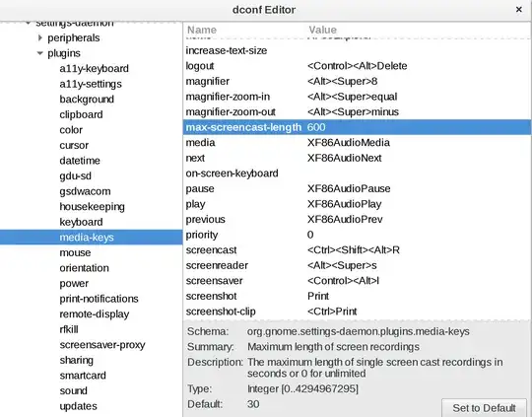Select gdu-sd in the tree
The image size is (532, 417).
click(x=75, y=175)
